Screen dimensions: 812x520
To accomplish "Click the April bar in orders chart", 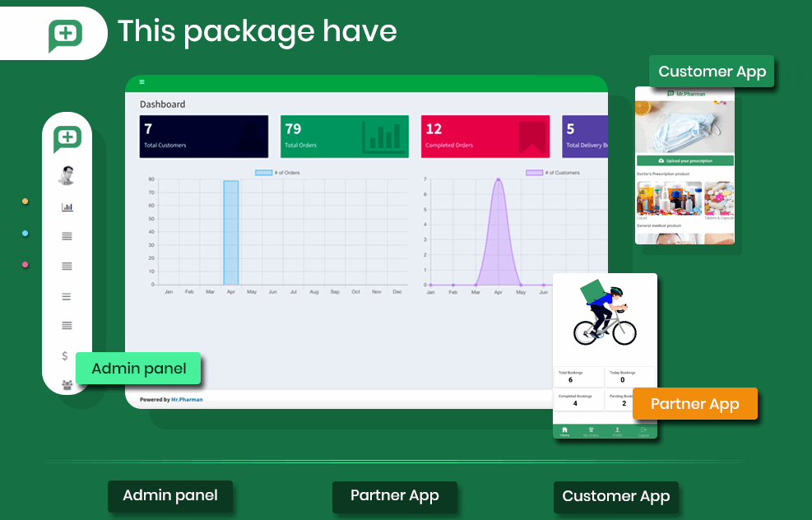I will tap(231, 233).
